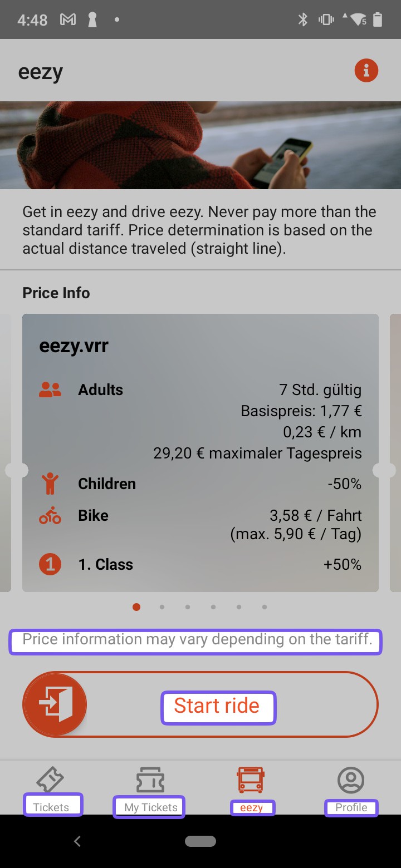Tap the red info icon in header
The height and width of the screenshot is (868, 401).
click(366, 71)
